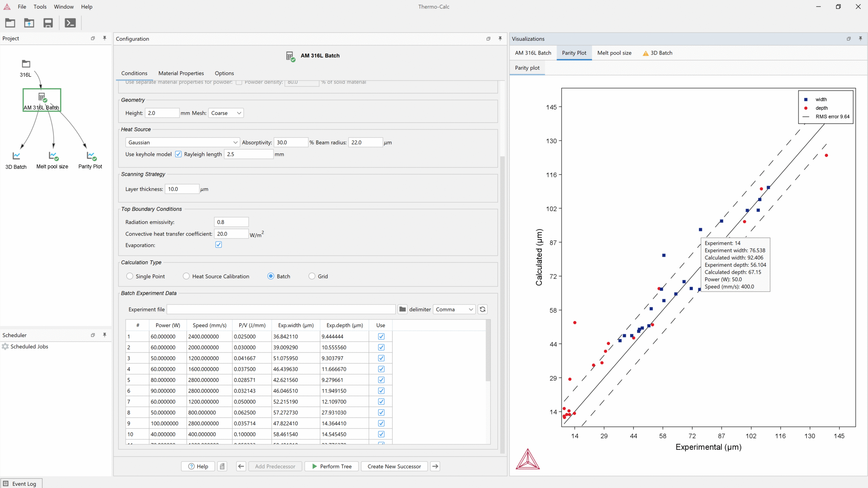The width and height of the screenshot is (868, 488).
Task: Open the Melt pool size visualization tab
Action: tap(614, 53)
